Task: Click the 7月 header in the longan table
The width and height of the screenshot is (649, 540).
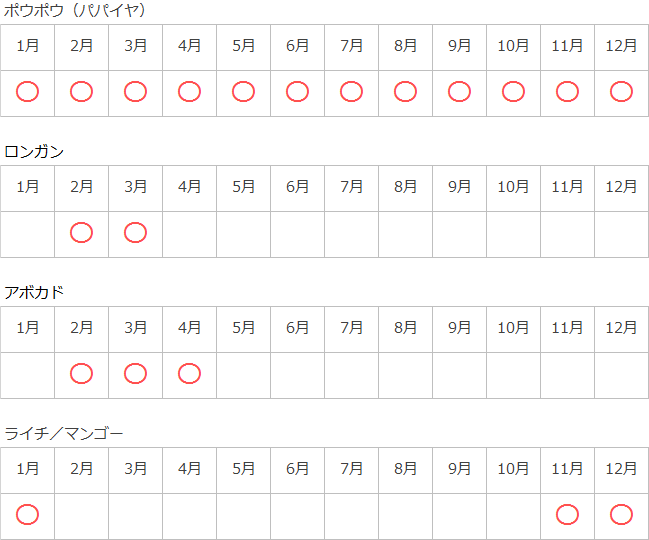Action: 351,187
